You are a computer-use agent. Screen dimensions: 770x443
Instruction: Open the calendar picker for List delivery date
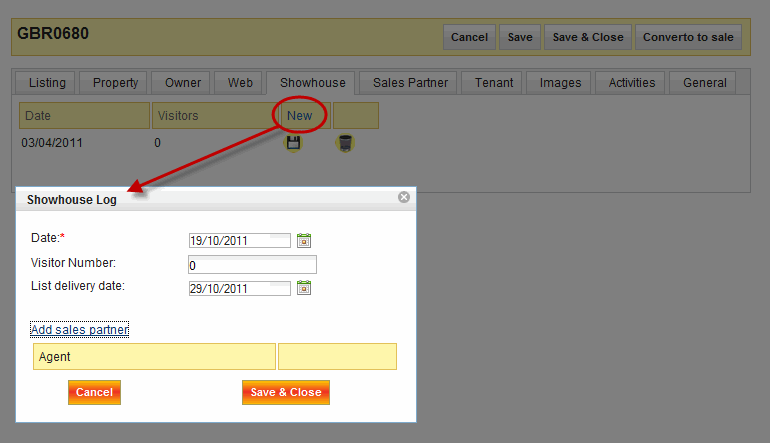[304, 288]
